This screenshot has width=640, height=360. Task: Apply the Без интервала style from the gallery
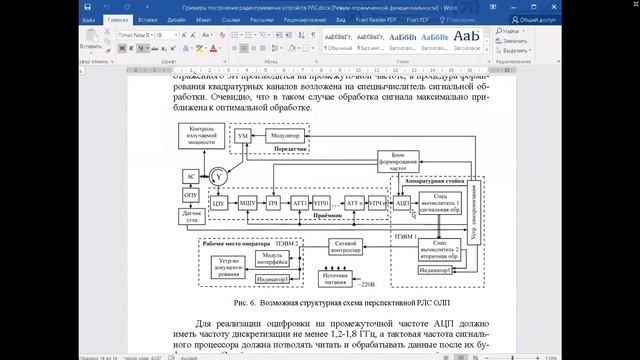tap(370, 41)
